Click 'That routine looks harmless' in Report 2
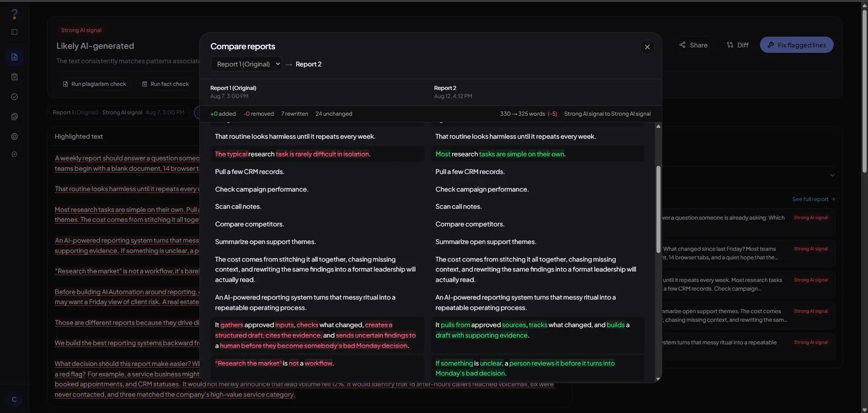The height and width of the screenshot is (413, 868). (515, 136)
